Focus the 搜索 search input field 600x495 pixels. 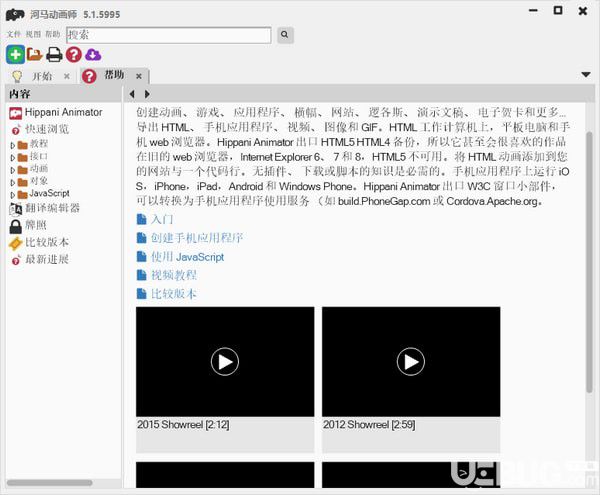[169, 35]
